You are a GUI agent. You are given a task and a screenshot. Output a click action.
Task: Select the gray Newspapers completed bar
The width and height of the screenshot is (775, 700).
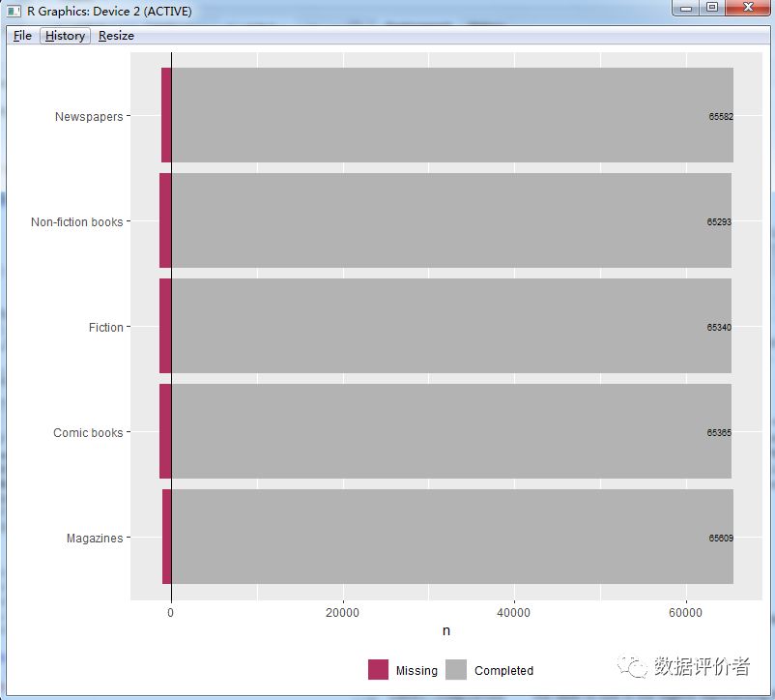[x=435, y=115]
